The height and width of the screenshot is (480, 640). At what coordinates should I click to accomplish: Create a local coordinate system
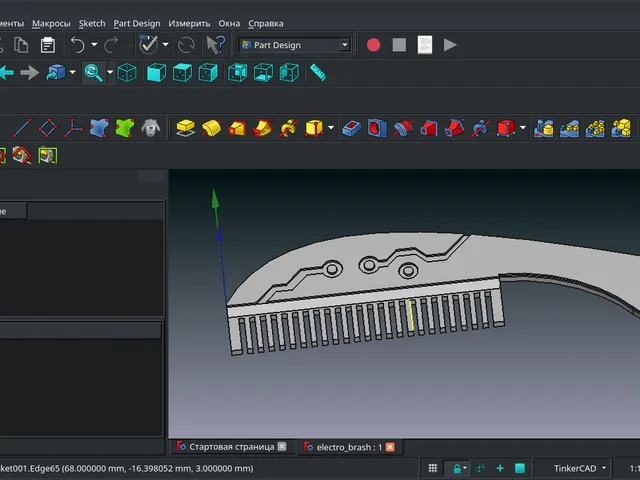73,128
